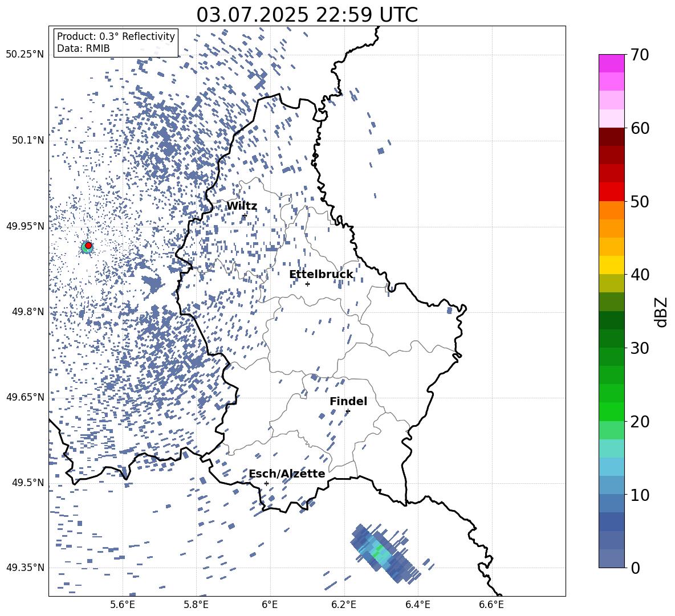Image resolution: width=675 pixels, height=616 pixels.
Task: Click the 6.6°E longitude label
Action: pyautogui.click(x=491, y=605)
